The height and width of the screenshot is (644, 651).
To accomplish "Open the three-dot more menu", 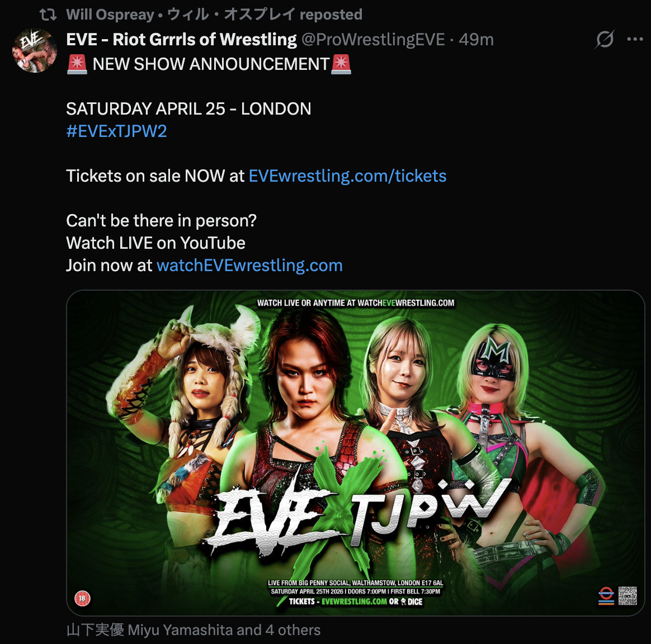I will click(635, 40).
